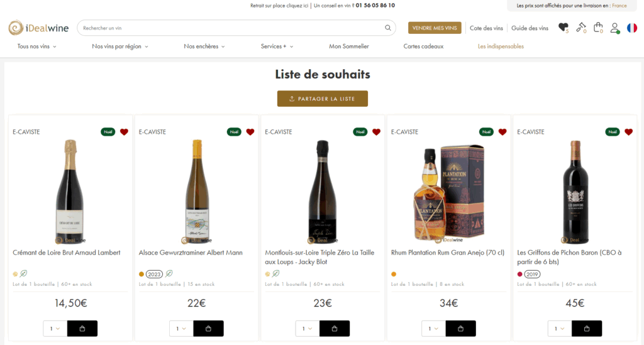Open the user account icon
The height and width of the screenshot is (345, 644).
point(615,28)
